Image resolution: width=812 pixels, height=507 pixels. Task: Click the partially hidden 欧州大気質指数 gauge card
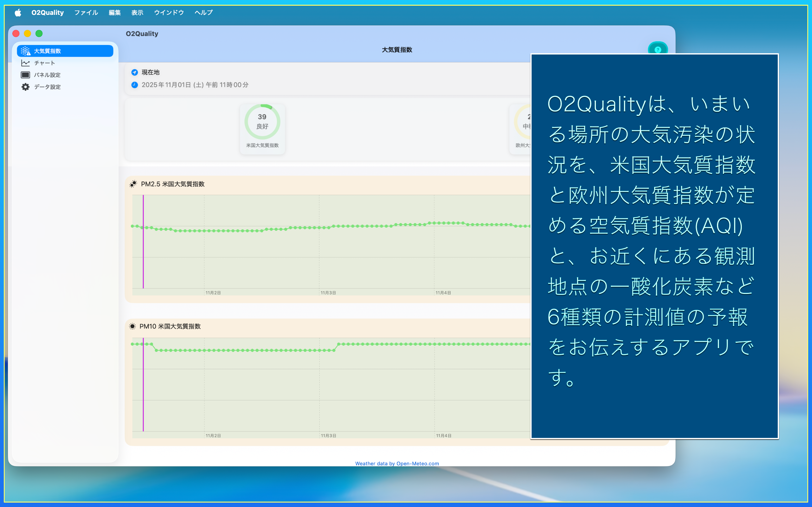[x=520, y=129]
